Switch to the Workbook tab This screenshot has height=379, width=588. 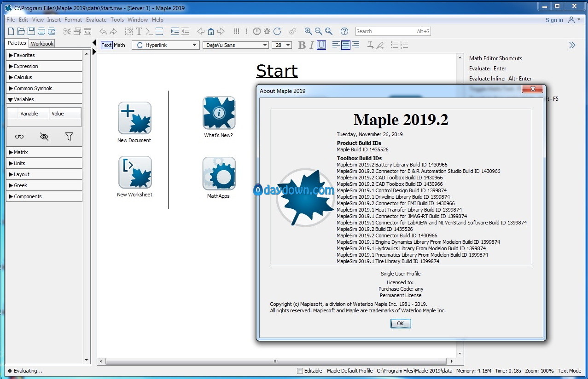[42, 44]
